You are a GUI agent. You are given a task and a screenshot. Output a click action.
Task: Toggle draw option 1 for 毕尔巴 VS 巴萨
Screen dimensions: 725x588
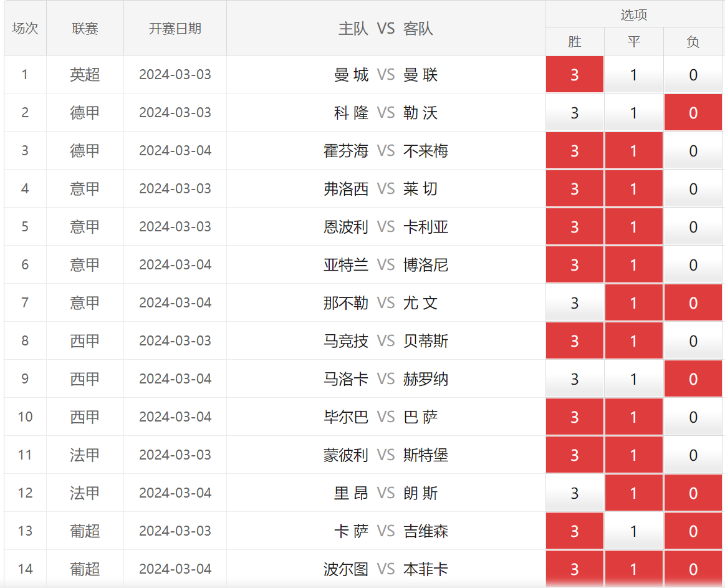(633, 417)
